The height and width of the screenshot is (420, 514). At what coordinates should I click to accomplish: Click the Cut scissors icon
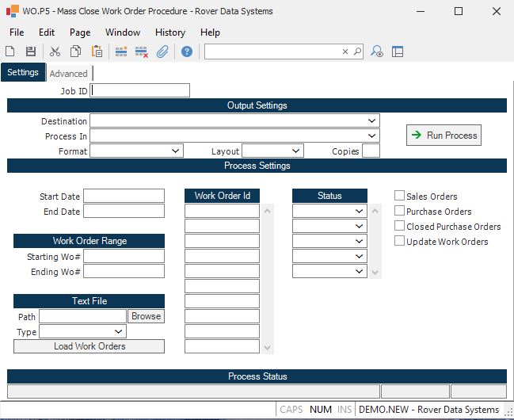(55, 52)
